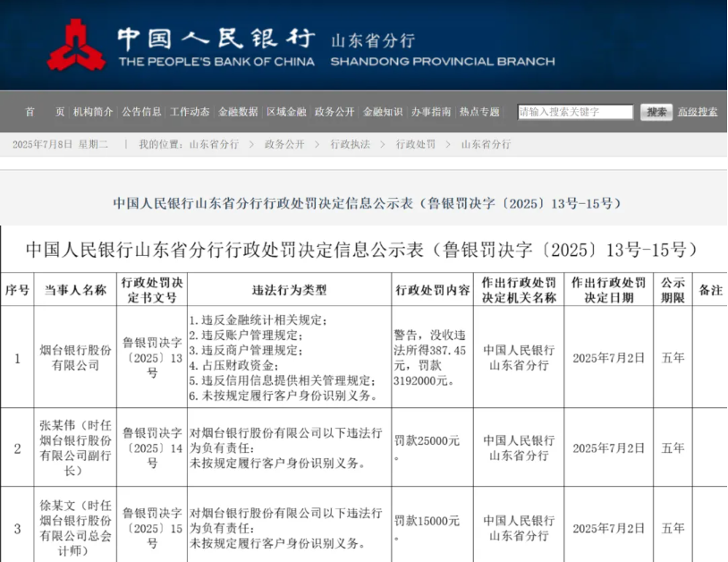Click the numbered line 6 in row 1
The height and width of the screenshot is (562, 728).
[284, 396]
